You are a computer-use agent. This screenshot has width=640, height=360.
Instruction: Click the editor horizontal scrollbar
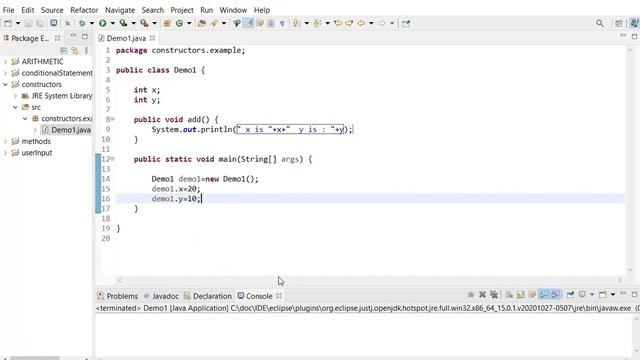(x=369, y=280)
